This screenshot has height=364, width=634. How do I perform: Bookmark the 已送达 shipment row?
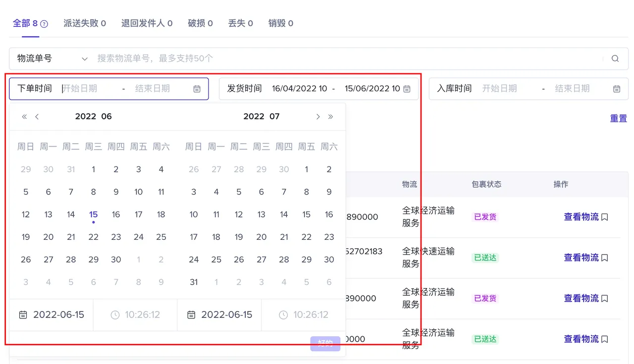[x=605, y=257]
